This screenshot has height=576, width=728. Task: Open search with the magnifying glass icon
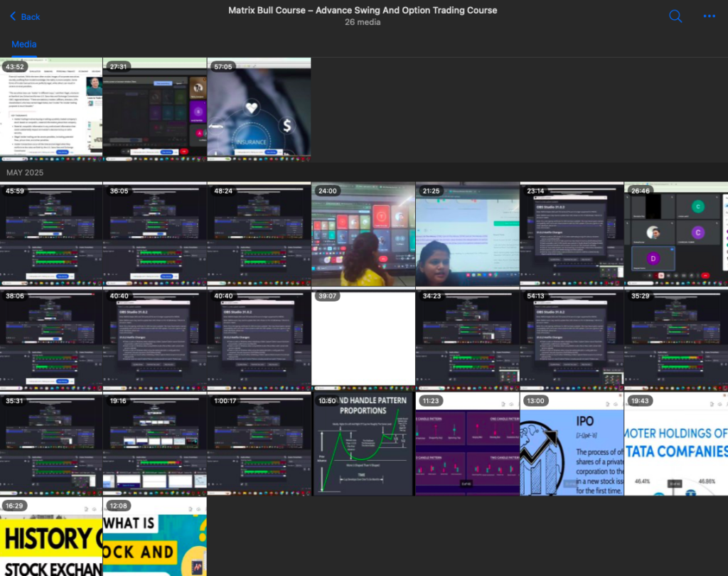pos(675,16)
